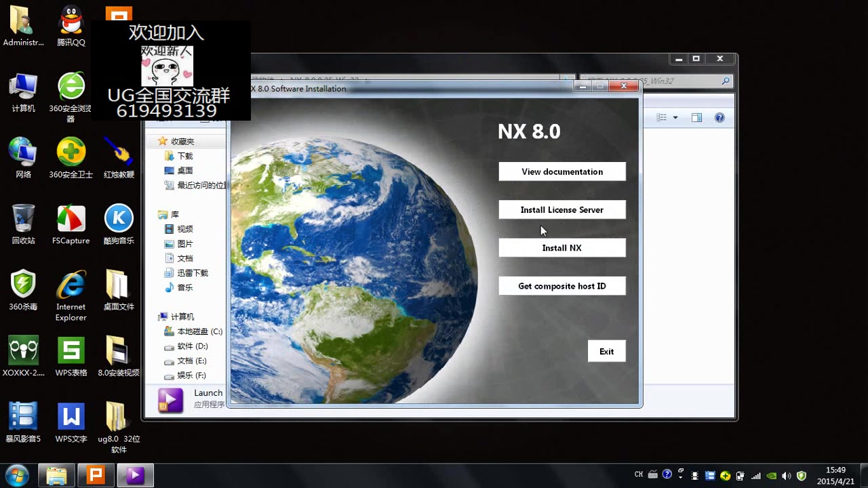Click the orange WPS presentation taskbar button

(96, 475)
